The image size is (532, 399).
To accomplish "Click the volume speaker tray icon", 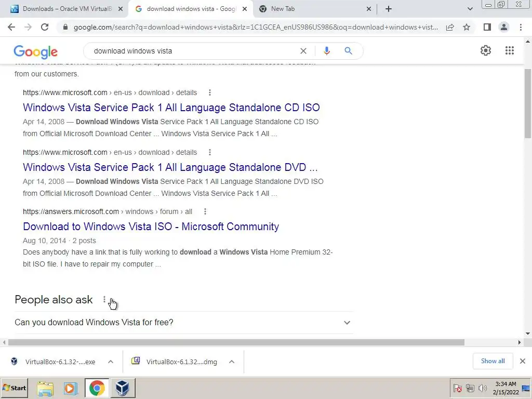I will (x=482, y=388).
